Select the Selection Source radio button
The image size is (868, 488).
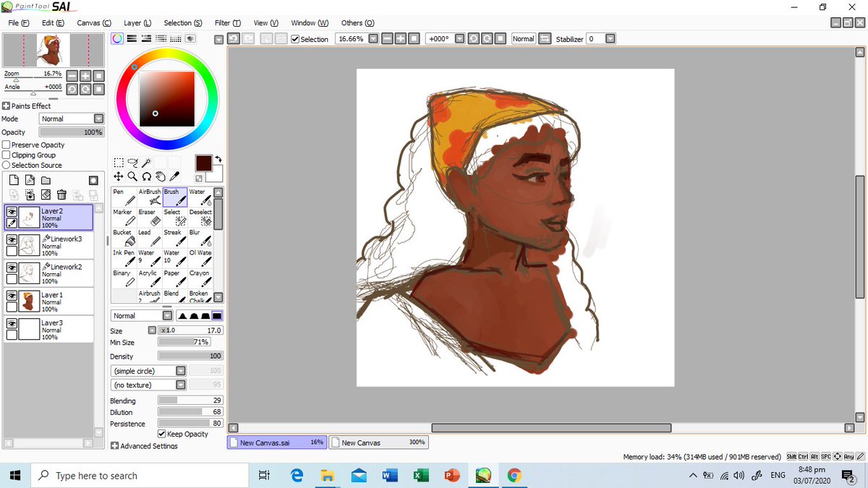[x=7, y=165]
